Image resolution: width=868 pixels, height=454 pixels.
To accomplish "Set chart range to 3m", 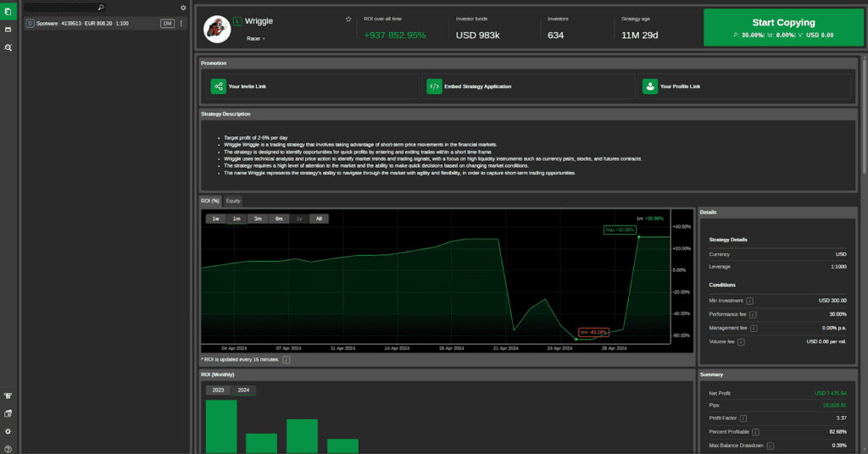I will point(258,219).
